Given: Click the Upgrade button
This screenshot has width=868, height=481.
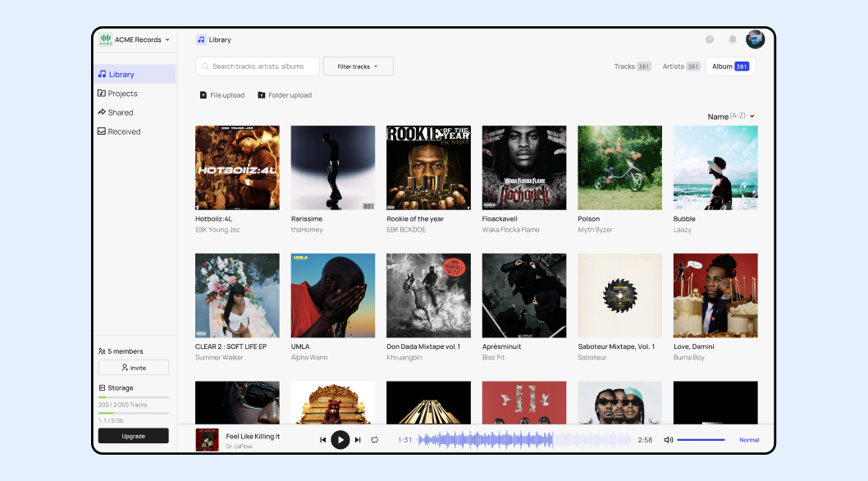Looking at the screenshot, I should 134,436.
